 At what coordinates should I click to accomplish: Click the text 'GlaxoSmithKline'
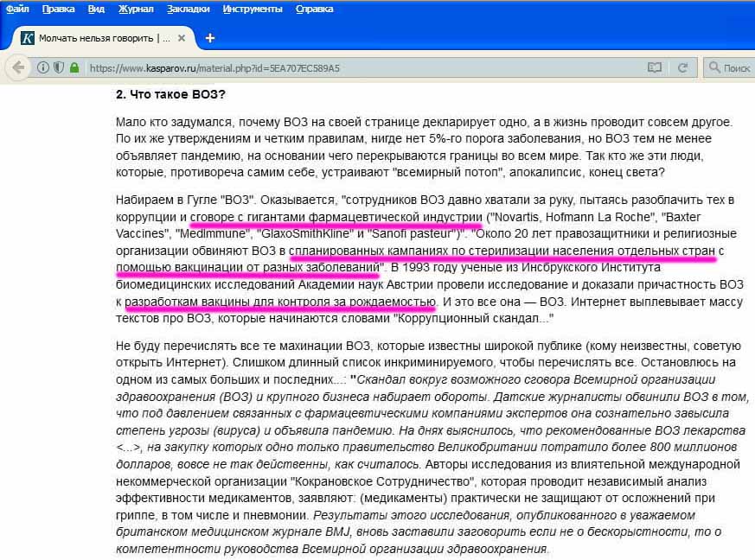[x=305, y=234]
